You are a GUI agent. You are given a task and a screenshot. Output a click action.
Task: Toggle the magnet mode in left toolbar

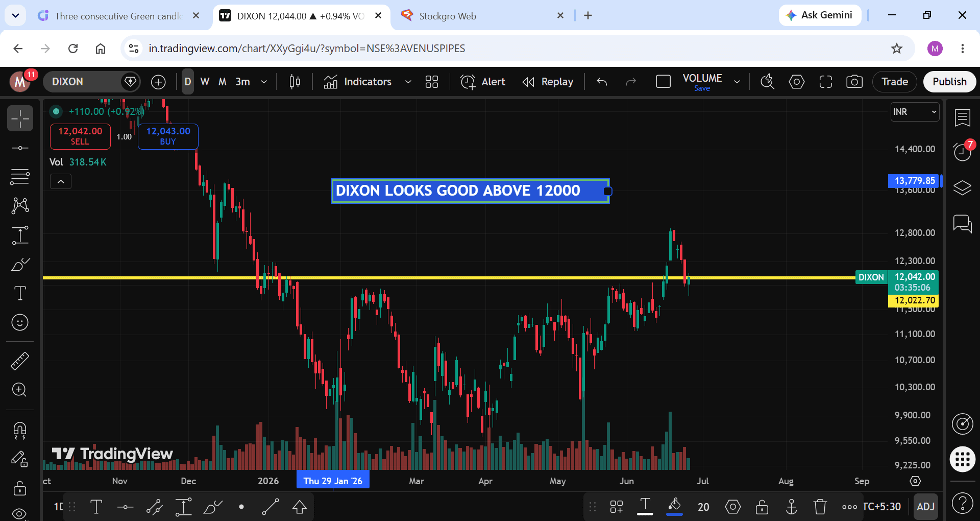click(20, 430)
